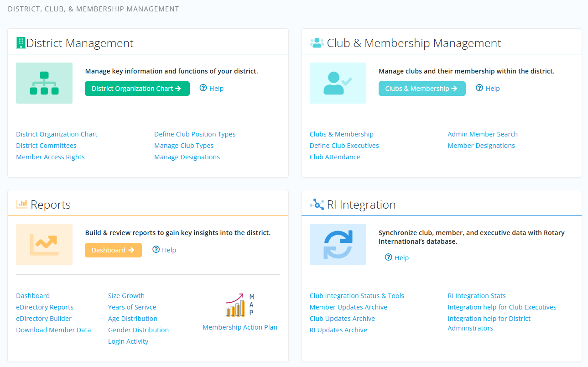Open Define Club Executives link
Image resolution: width=588 pixels, height=367 pixels.
(344, 146)
